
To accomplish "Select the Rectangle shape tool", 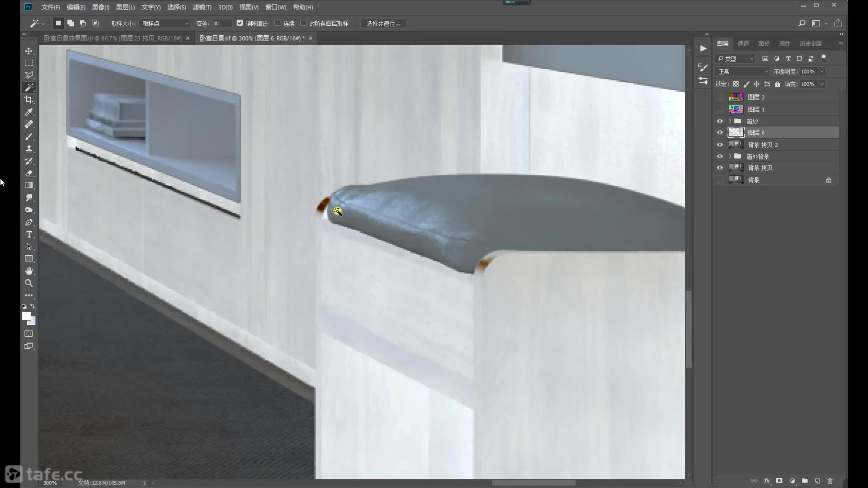I will coord(29,259).
